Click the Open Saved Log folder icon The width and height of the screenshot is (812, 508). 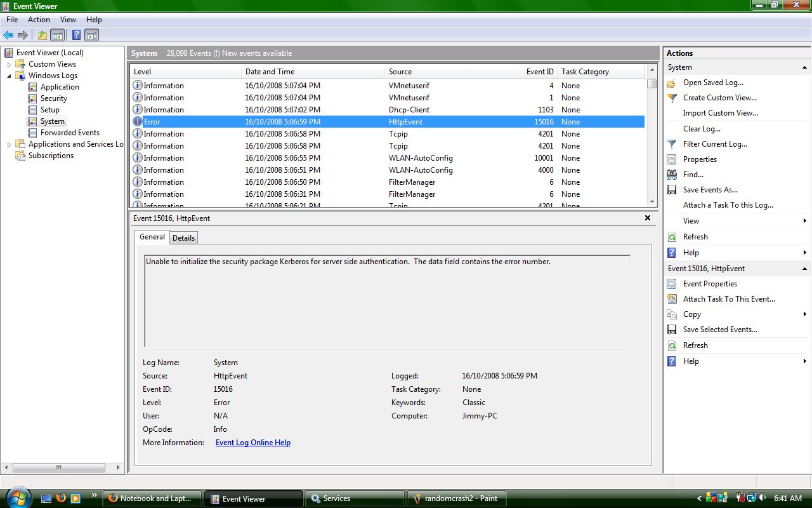pos(672,83)
